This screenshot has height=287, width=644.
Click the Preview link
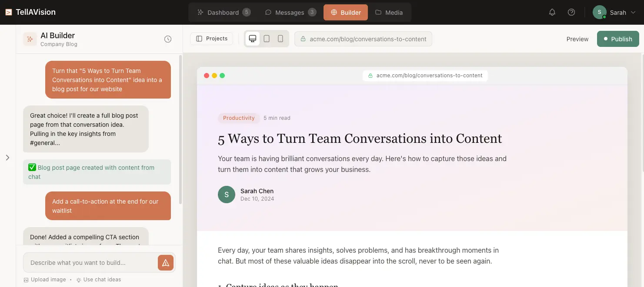tap(577, 39)
